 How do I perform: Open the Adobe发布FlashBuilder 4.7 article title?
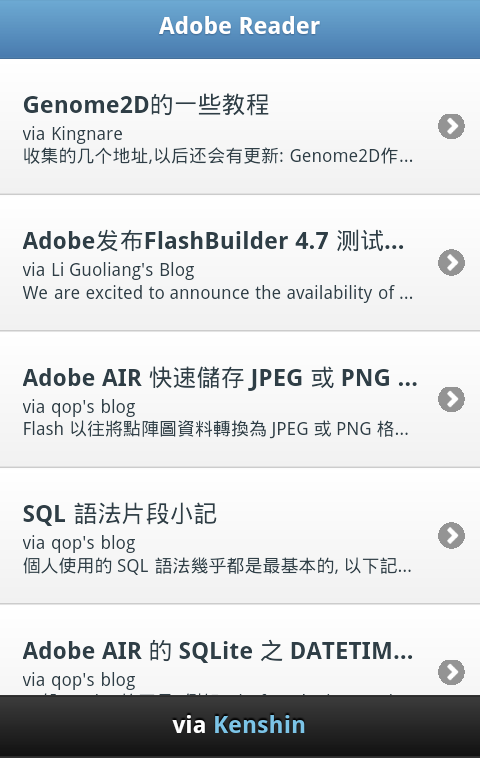(213, 241)
